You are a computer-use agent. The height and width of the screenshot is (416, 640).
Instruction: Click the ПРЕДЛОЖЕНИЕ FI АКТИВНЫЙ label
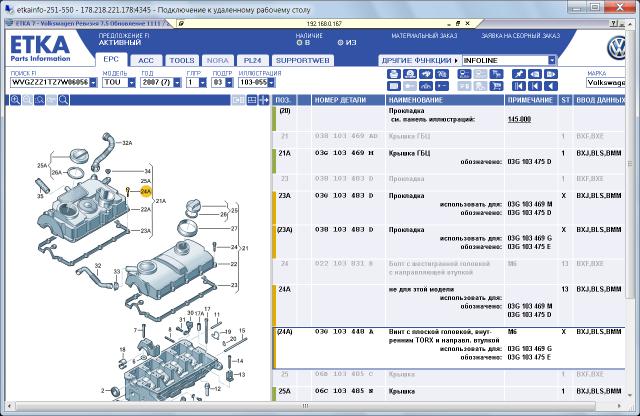pos(124,39)
